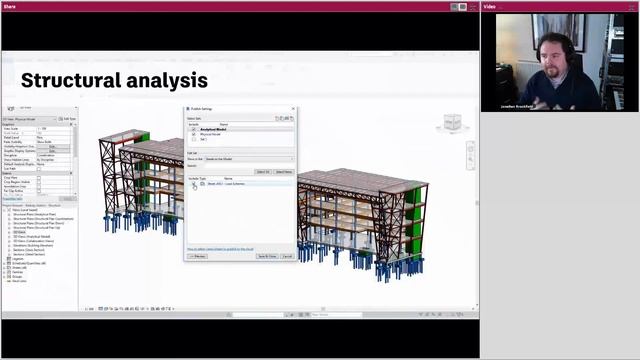
Task: Tick the Analytical Model set checkbox
Action: tap(193, 129)
